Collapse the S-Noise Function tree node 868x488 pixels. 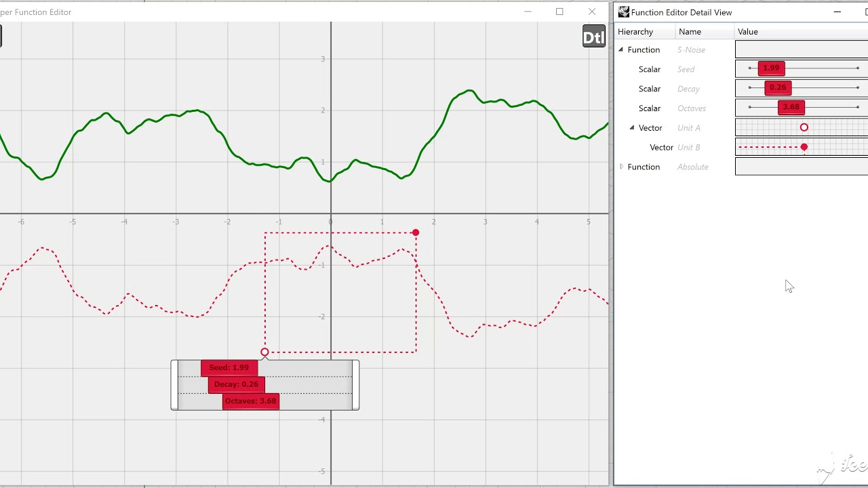[620, 49]
